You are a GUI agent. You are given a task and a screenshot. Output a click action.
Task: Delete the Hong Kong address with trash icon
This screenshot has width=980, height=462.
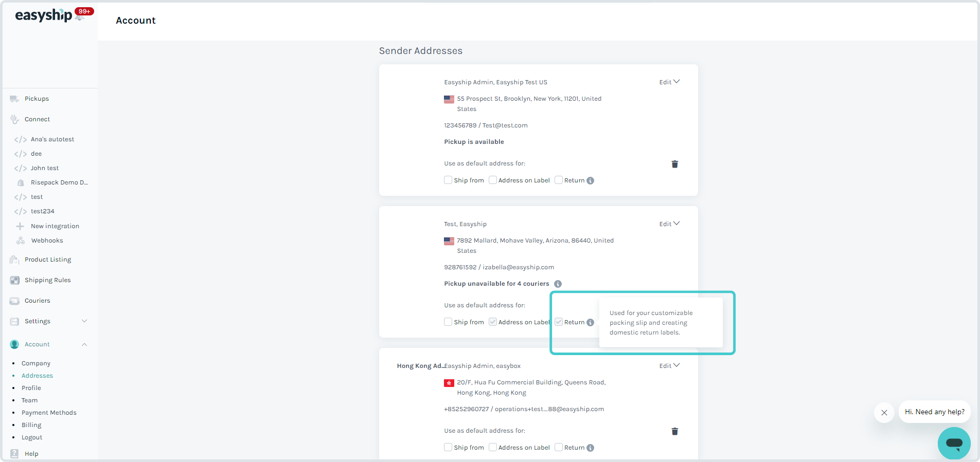pyautogui.click(x=675, y=432)
